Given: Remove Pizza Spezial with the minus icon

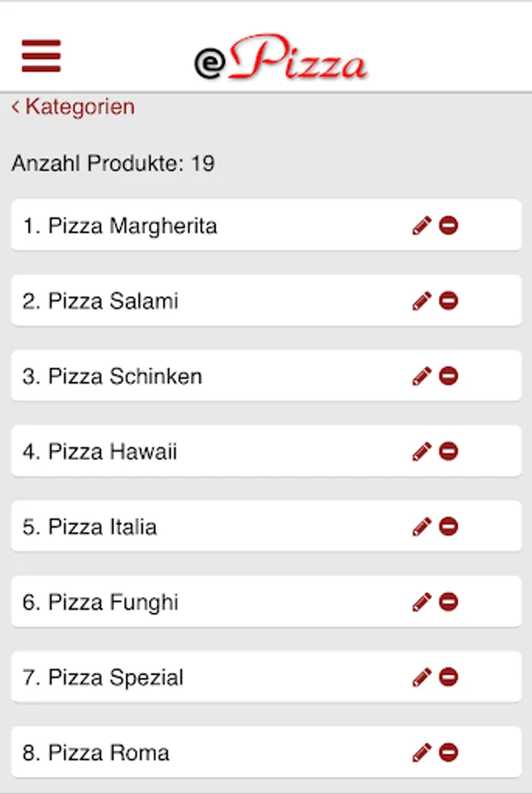Looking at the screenshot, I should (448, 678).
